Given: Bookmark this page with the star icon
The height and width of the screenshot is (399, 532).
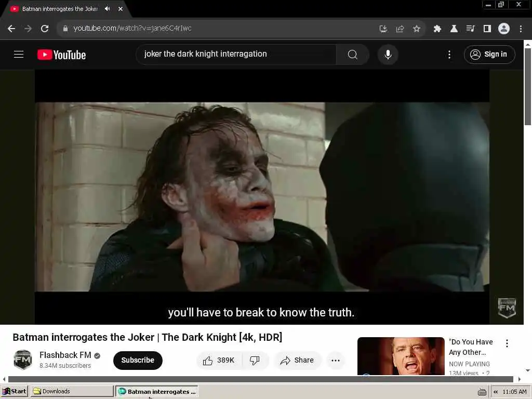Looking at the screenshot, I should [x=417, y=29].
